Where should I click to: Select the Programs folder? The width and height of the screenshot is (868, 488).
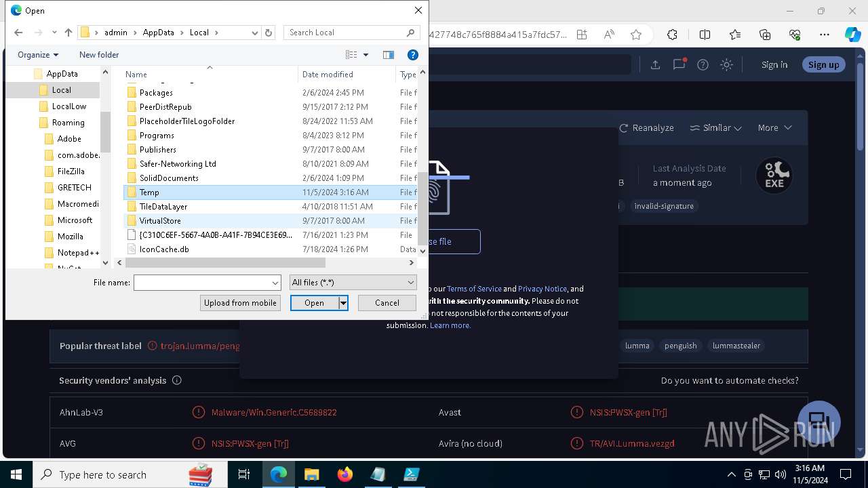(x=157, y=136)
